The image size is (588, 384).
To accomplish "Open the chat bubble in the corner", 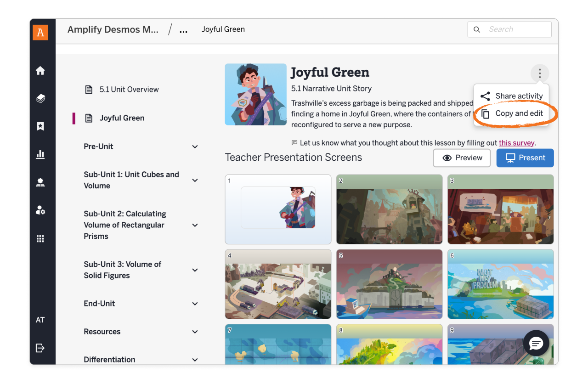I will click(x=536, y=343).
